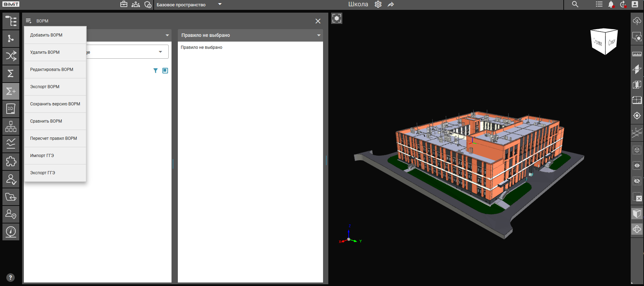644x286 pixels.
Task: Isolate selected elements with dashed cube icon
Action: click(637, 150)
